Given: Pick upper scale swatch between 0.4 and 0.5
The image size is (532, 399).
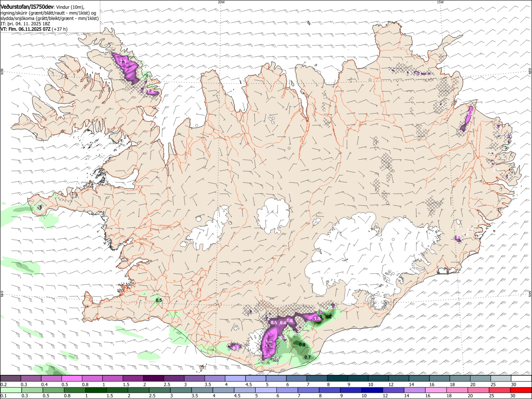Looking at the screenshot, I should (51, 378).
